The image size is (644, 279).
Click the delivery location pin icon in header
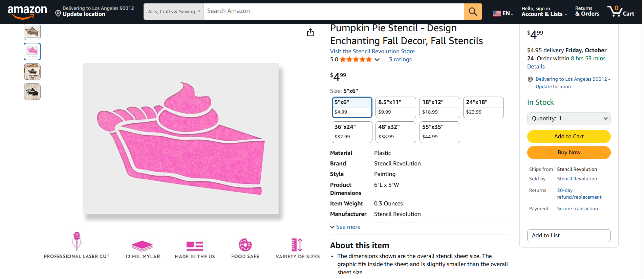click(58, 14)
